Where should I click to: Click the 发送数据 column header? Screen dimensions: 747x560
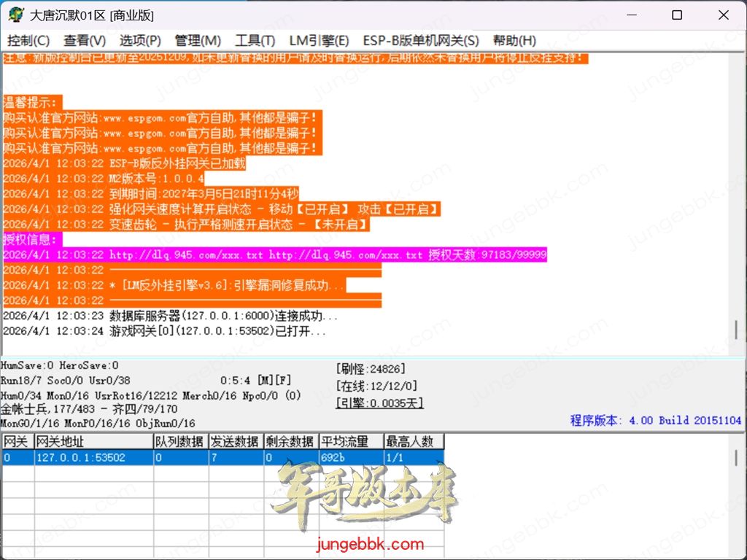point(235,442)
